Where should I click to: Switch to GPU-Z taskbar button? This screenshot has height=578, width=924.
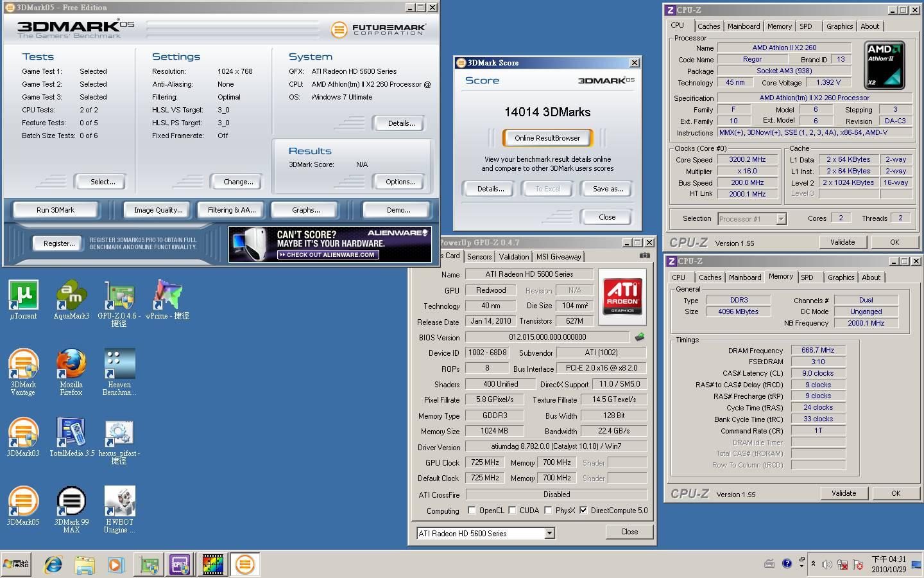point(150,565)
